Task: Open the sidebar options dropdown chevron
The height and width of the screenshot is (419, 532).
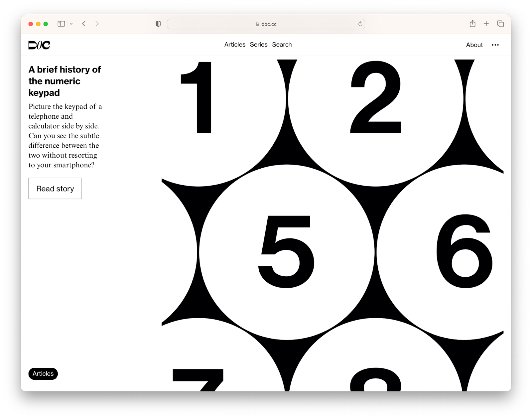Action: [x=71, y=24]
